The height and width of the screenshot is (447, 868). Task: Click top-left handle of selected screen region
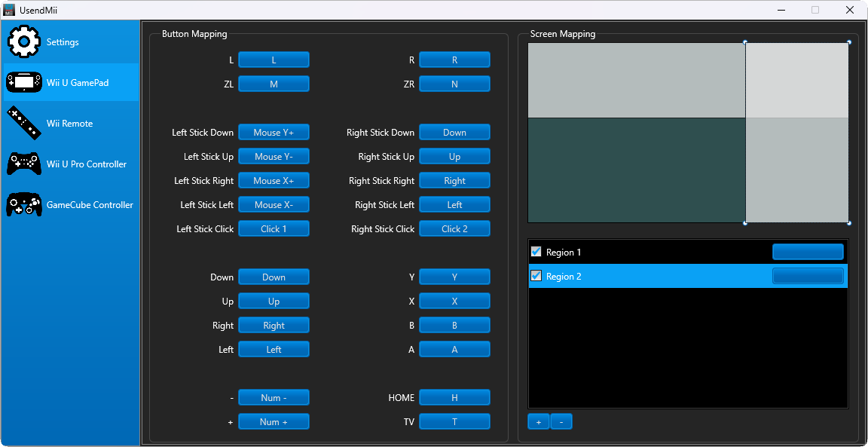(x=745, y=41)
